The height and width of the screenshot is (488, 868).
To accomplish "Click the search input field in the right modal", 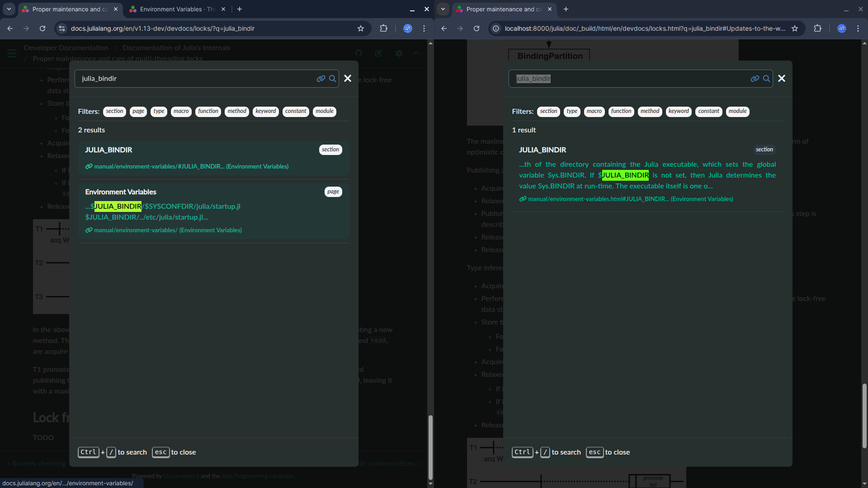I will [628, 79].
